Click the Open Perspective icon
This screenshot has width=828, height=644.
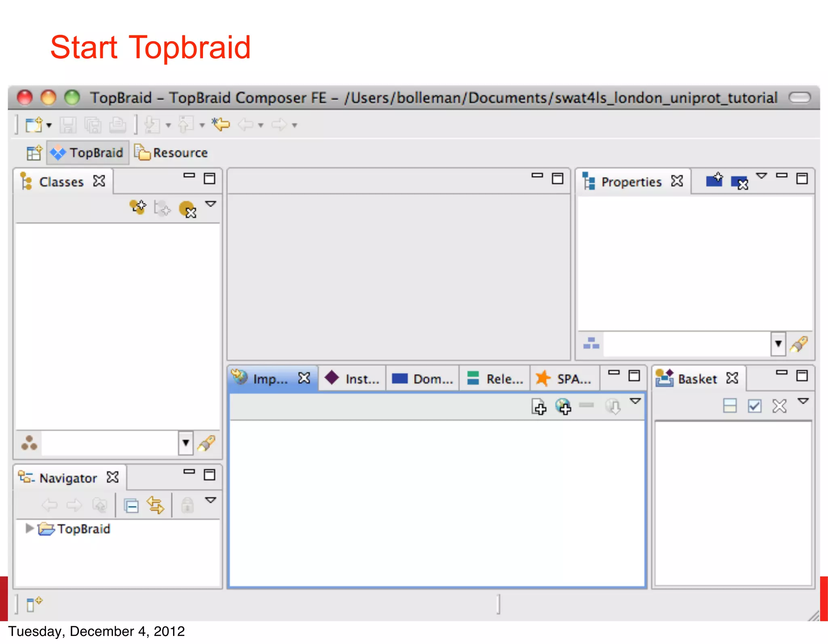(x=34, y=153)
